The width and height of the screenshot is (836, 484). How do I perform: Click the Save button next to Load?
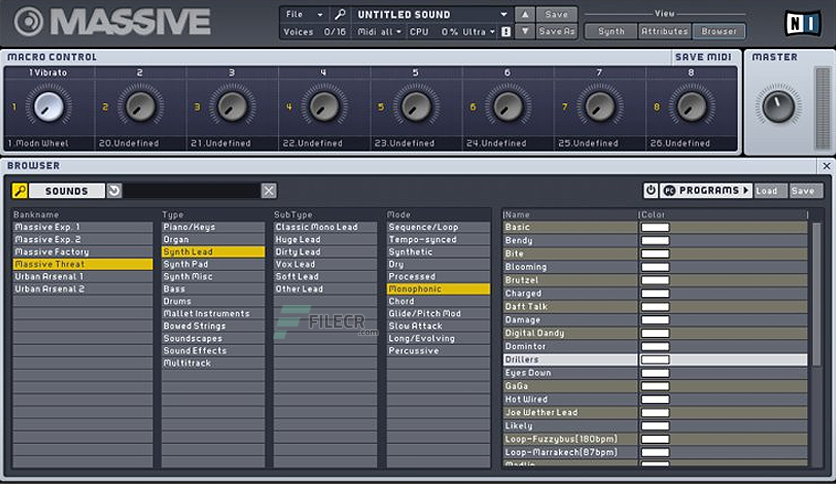806,190
